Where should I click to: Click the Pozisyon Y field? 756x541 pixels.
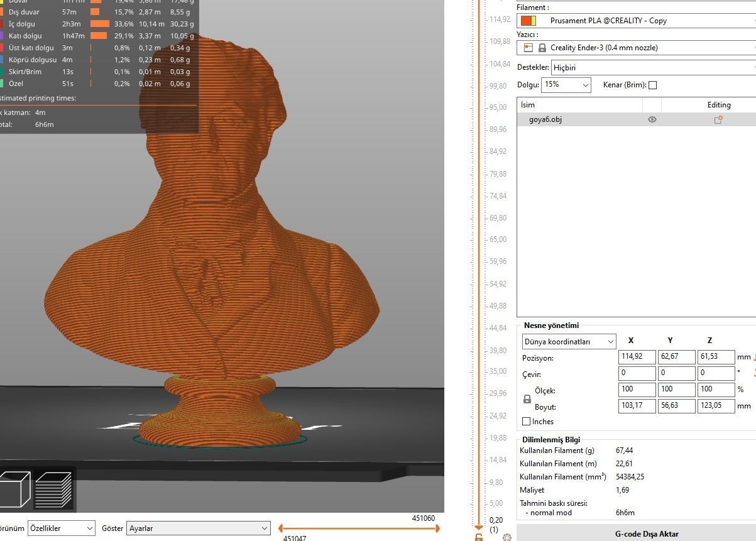tap(676, 357)
